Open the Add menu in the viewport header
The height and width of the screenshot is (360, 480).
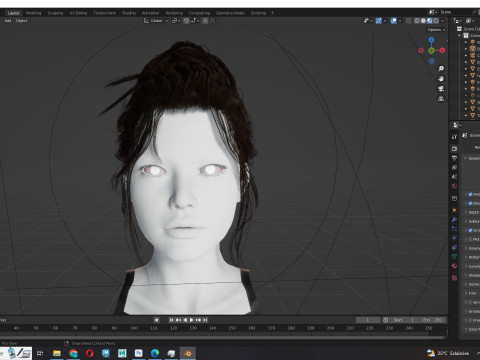point(8,21)
